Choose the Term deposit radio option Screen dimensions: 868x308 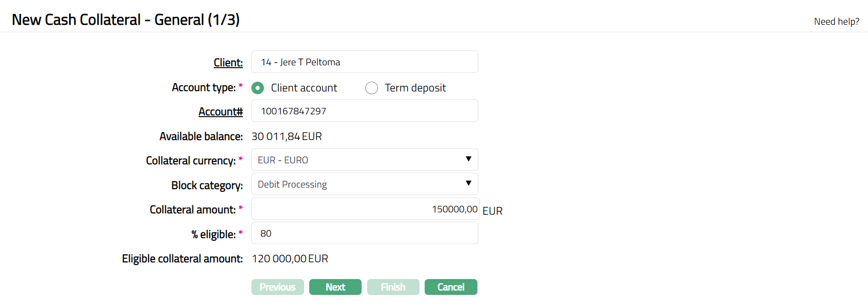[x=371, y=88]
